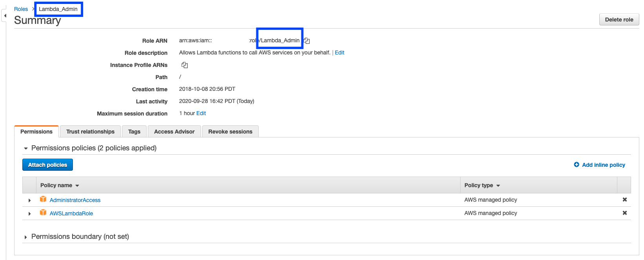644x260 pixels.
Task: Go back to Roles breadcrumb
Action: tap(21, 9)
